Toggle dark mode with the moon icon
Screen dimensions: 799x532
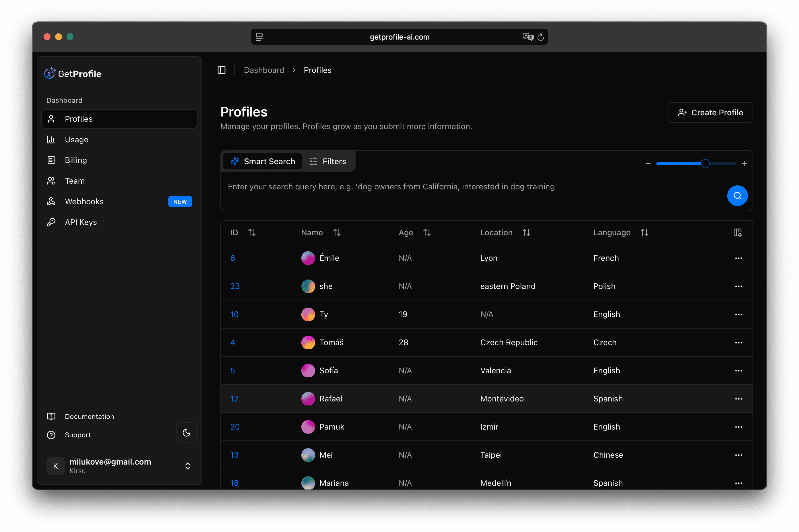(186, 433)
